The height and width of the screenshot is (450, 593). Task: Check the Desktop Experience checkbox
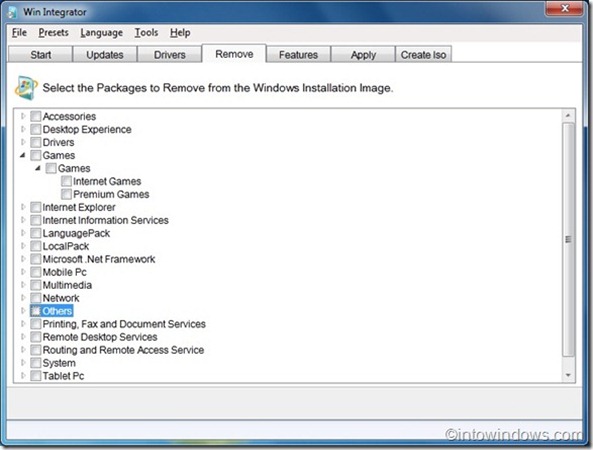36,129
